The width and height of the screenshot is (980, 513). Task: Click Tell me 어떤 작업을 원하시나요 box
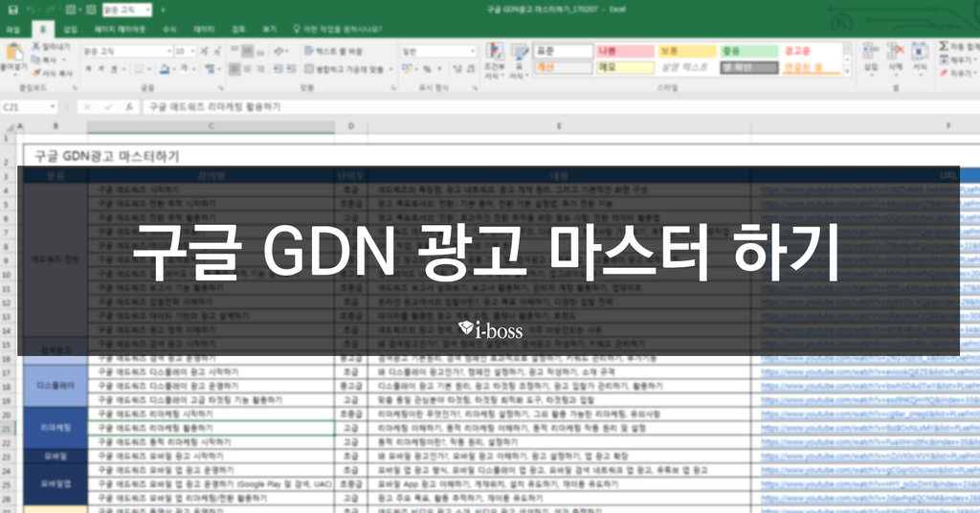338,30
